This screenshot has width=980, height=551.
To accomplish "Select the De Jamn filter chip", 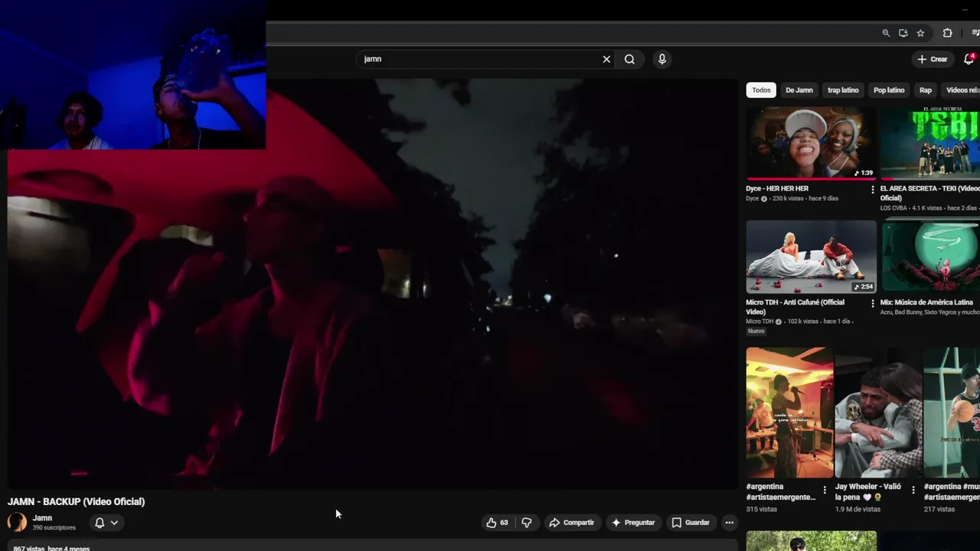I will (799, 90).
